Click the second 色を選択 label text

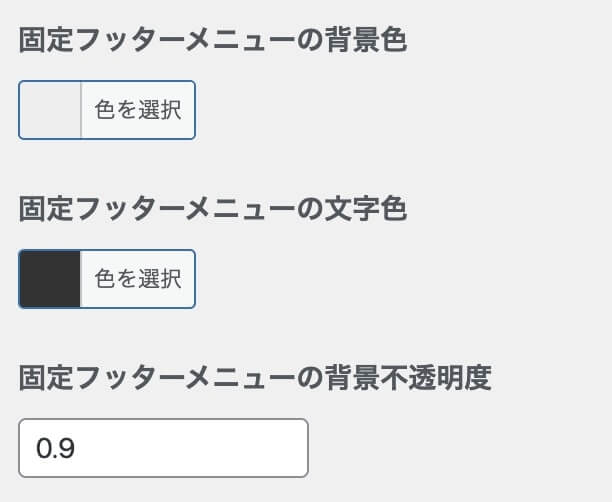click(x=138, y=279)
